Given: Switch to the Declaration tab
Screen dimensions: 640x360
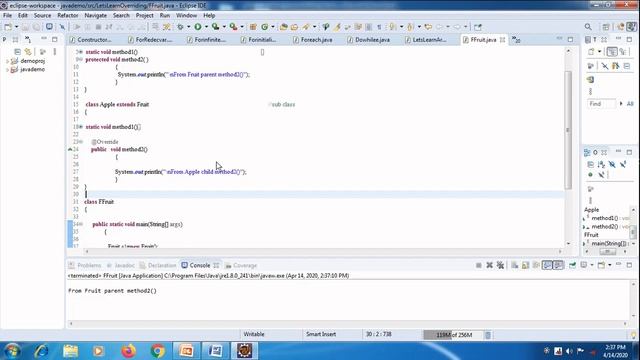Looking at the screenshot, I should (158, 265).
